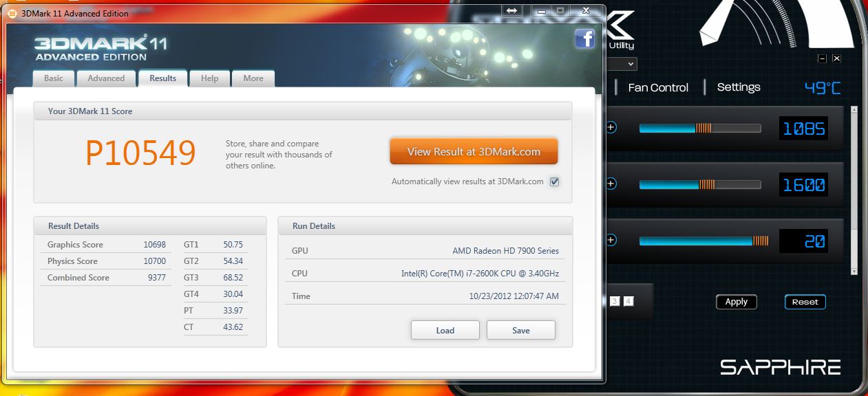Open the TRIXX Settings section
868x396 pixels.
(739, 87)
